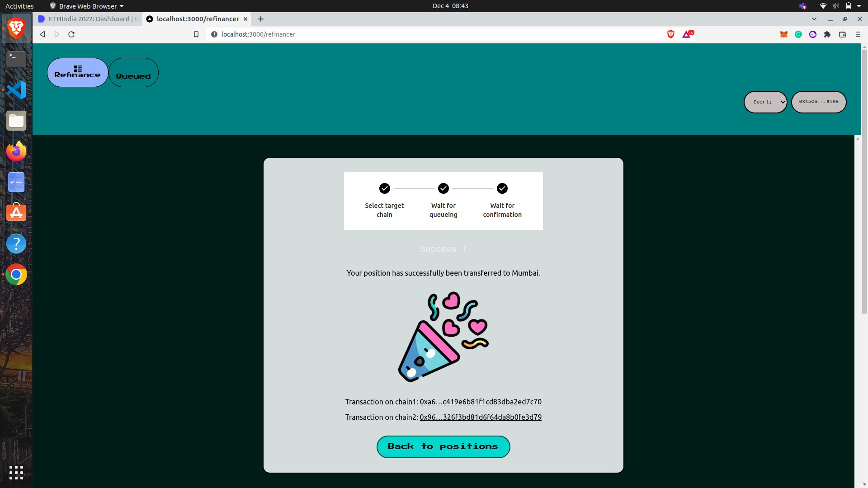Screen dimensions: 868x488
Task: Open chain1 transaction link
Action: click(x=481, y=401)
